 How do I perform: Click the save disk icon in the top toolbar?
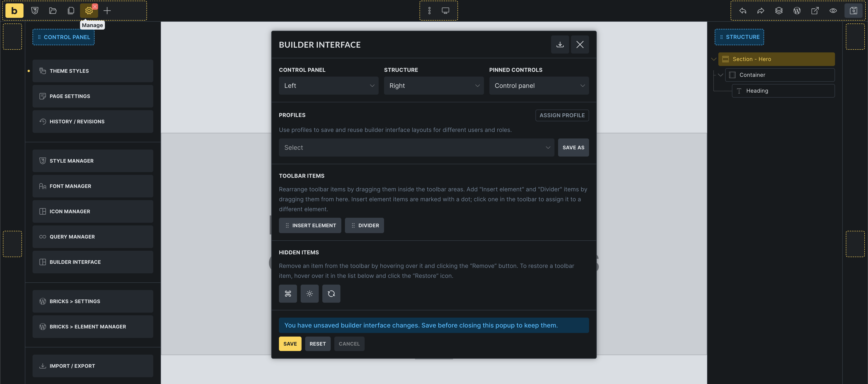coord(853,11)
